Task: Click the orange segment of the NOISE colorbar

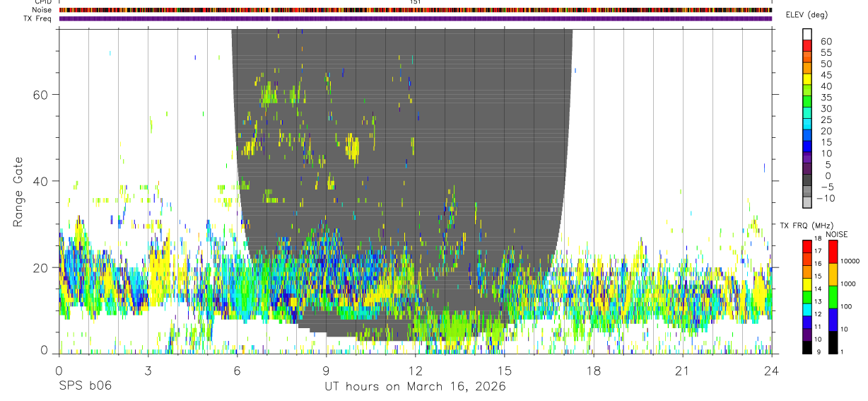Action: click(x=833, y=274)
